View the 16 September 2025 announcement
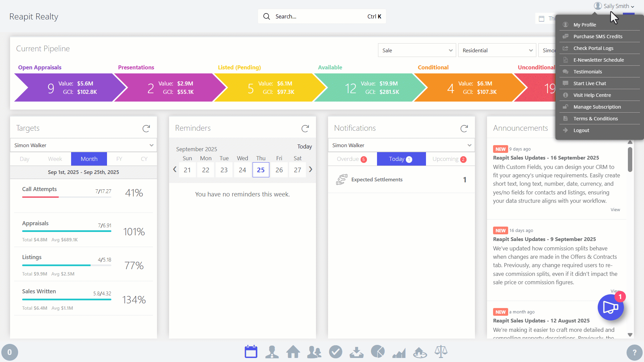644x362 pixels. [615, 210]
